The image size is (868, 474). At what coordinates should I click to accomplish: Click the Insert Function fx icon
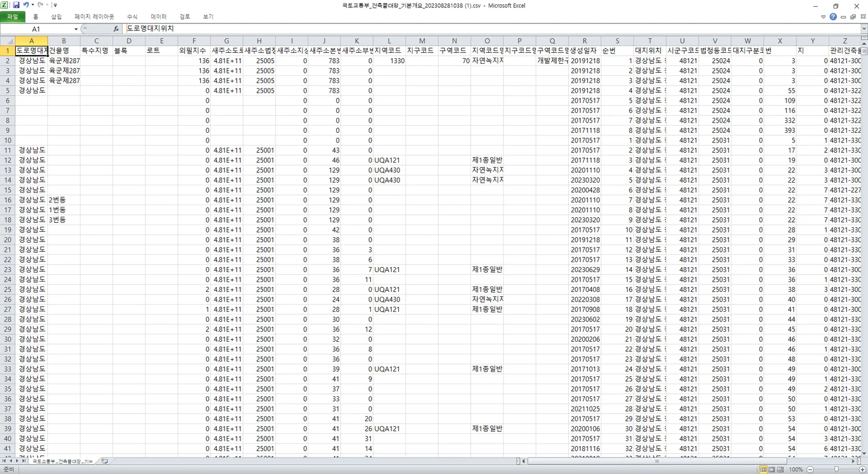116,29
